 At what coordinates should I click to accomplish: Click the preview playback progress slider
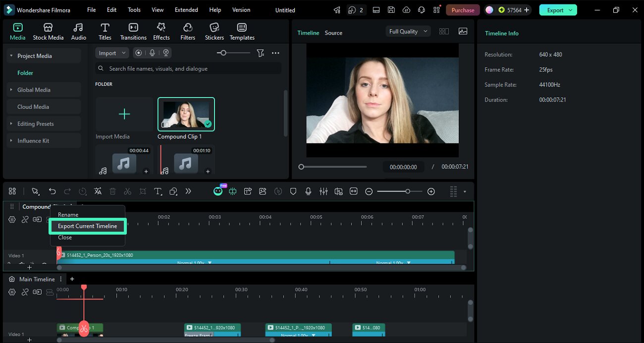[x=333, y=167]
